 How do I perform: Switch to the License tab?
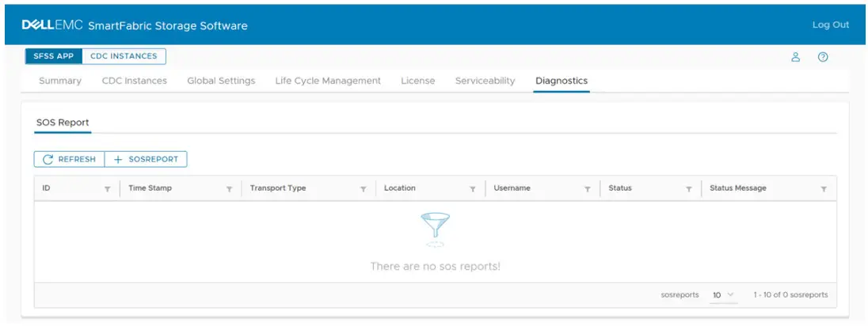pyautogui.click(x=418, y=81)
